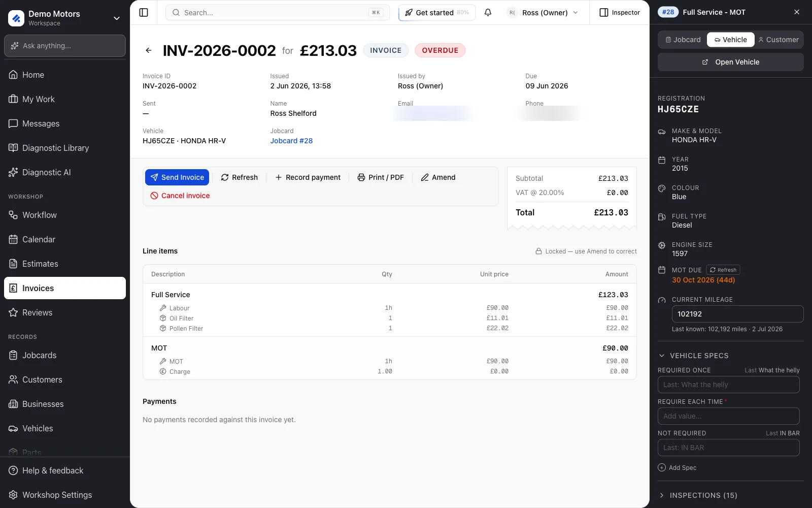Click Open Vehicle button
Screen dimensions: 812x508
[731, 62]
